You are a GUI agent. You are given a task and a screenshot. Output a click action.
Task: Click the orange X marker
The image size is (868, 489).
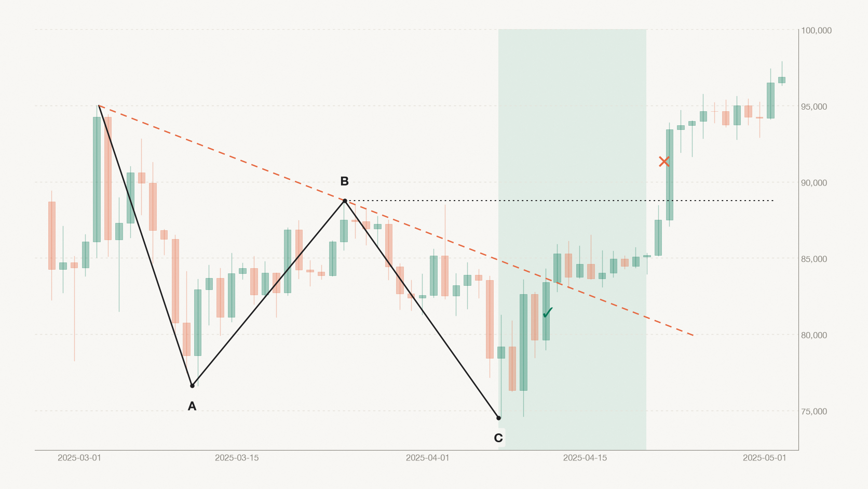click(x=664, y=162)
